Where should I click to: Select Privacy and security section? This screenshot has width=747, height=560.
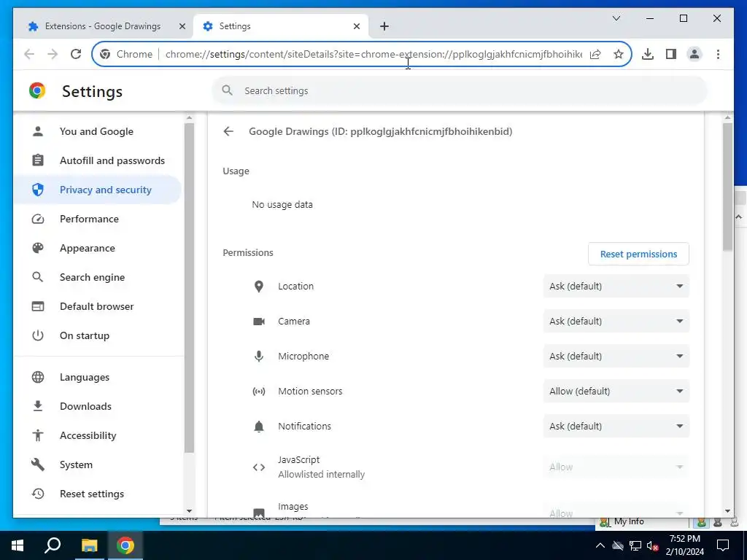point(98,190)
